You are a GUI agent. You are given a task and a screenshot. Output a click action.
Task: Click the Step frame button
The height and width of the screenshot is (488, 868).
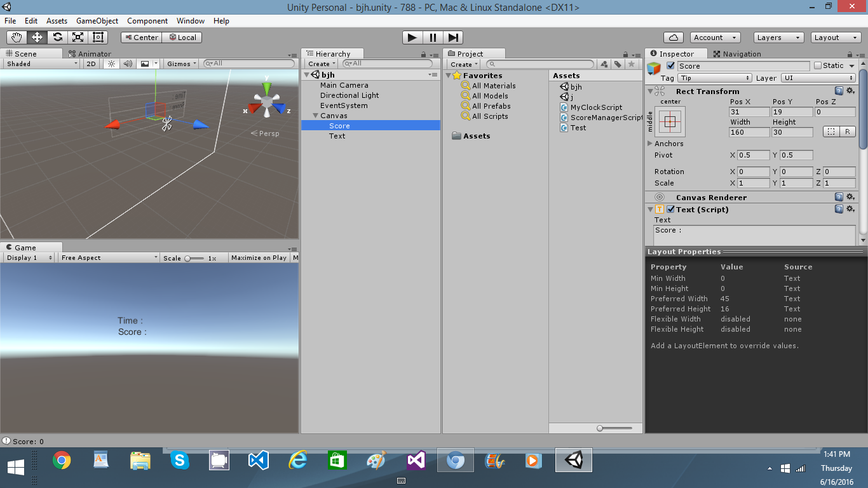coord(453,37)
